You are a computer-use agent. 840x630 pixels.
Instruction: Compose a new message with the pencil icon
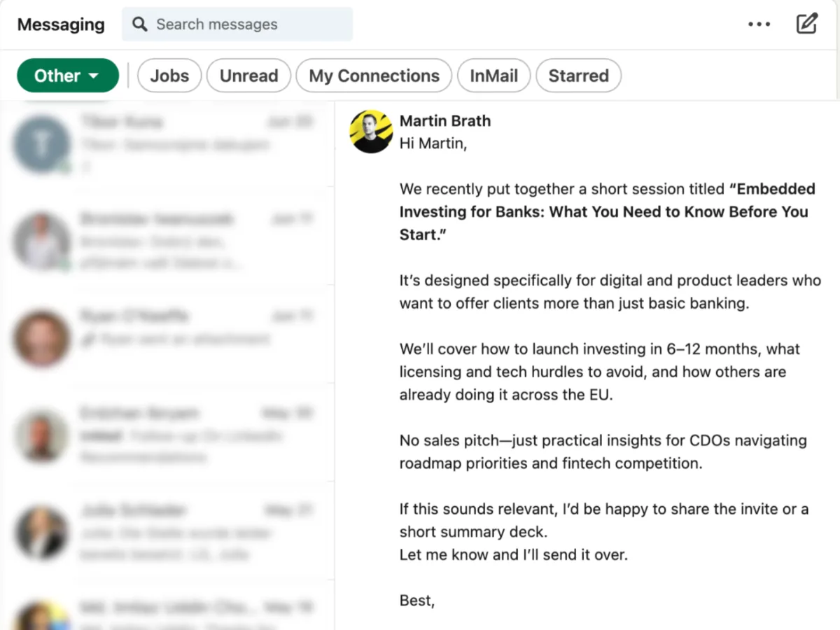[x=807, y=24]
